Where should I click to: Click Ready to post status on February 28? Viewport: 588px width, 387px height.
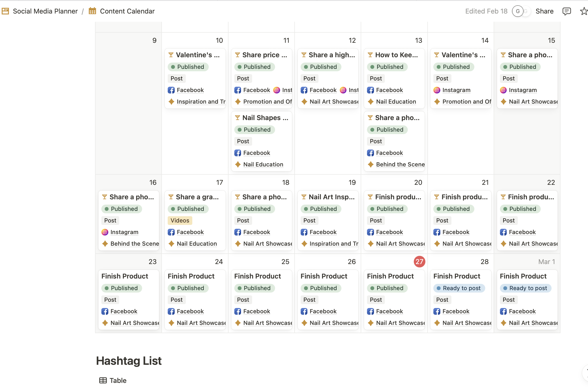coord(459,288)
